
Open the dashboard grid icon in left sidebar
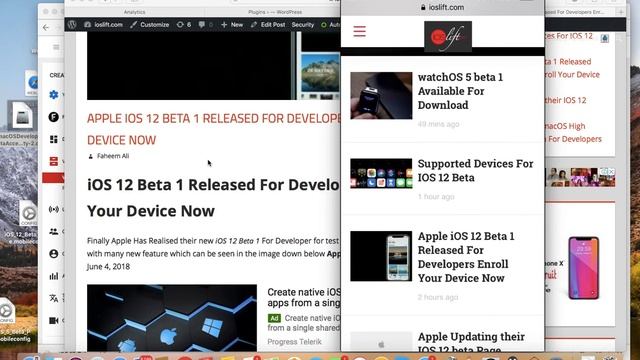[x=53, y=139]
